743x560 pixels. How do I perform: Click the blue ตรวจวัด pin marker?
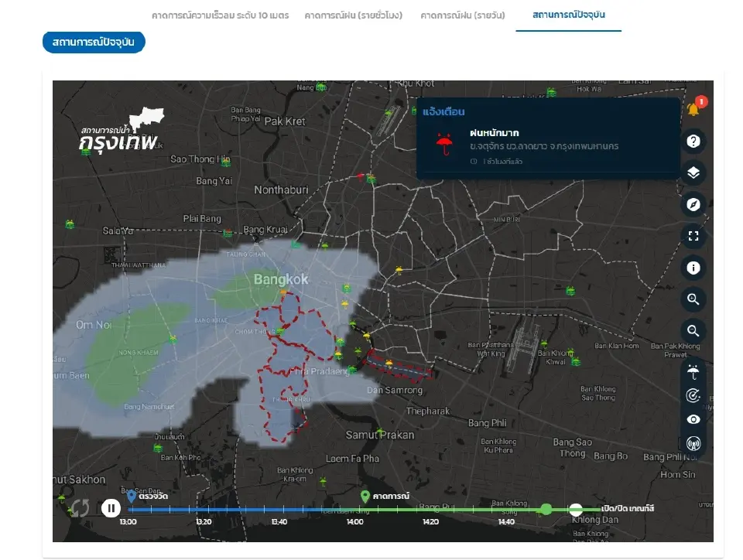[x=132, y=496]
